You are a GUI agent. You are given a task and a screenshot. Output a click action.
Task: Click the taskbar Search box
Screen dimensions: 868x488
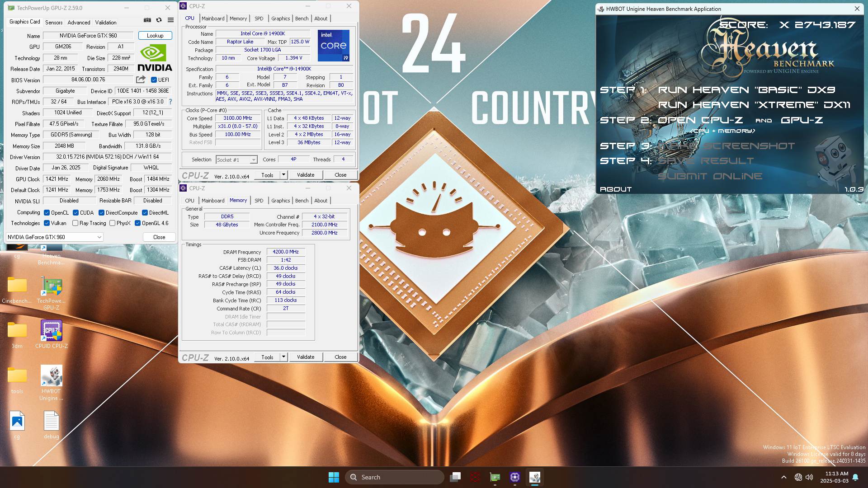pos(395,477)
